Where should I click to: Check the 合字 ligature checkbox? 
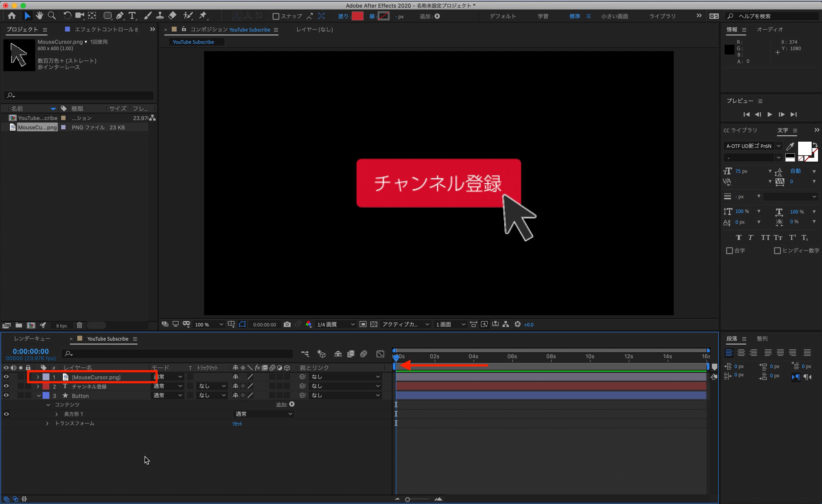pyautogui.click(x=729, y=250)
